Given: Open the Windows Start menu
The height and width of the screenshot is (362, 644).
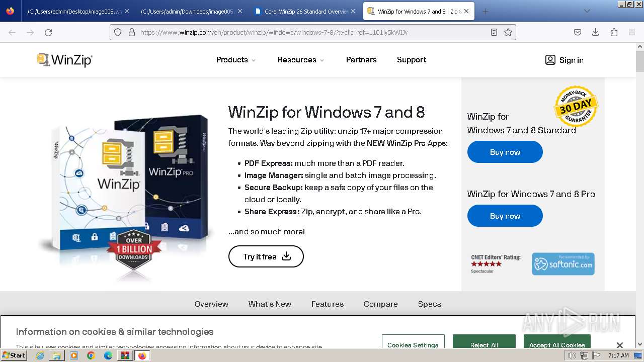Looking at the screenshot, I should tap(14, 355).
